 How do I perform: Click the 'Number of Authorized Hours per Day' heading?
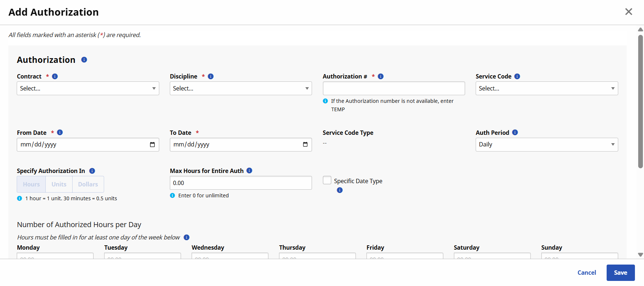(x=79, y=225)
